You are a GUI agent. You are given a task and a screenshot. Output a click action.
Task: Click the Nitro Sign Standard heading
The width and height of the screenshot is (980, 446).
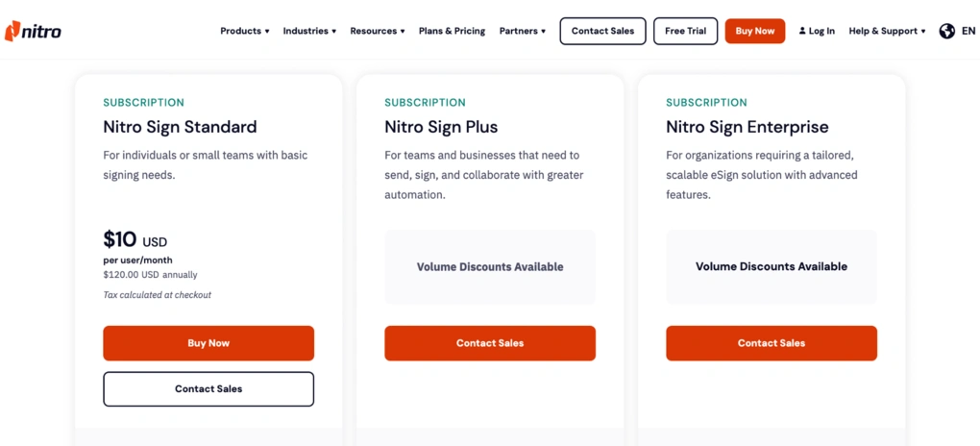pyautogui.click(x=180, y=127)
